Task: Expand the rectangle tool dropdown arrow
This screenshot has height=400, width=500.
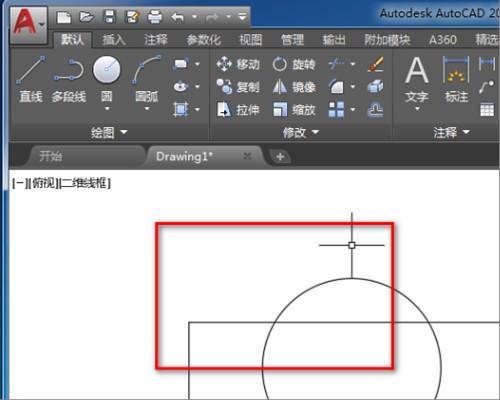Action: coord(197,64)
